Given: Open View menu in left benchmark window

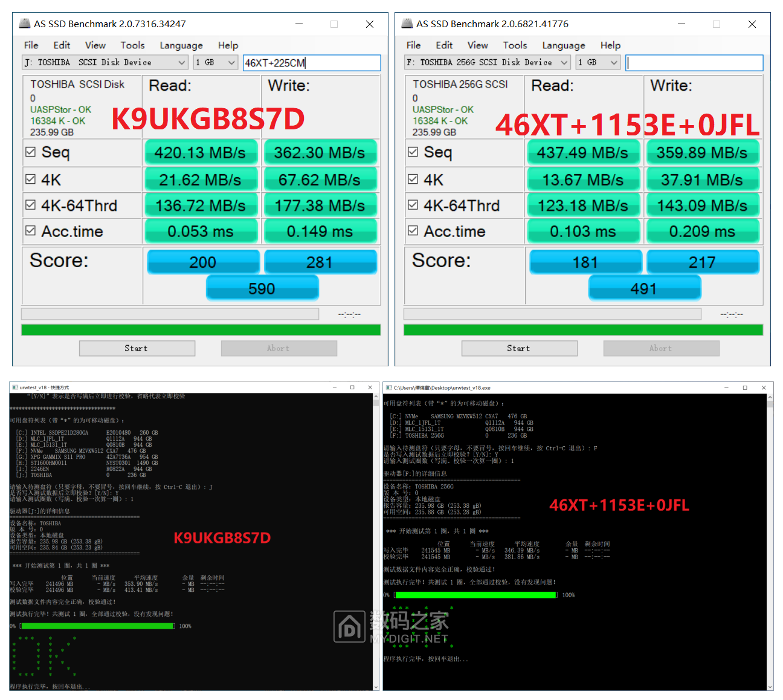Looking at the screenshot, I should click(95, 45).
